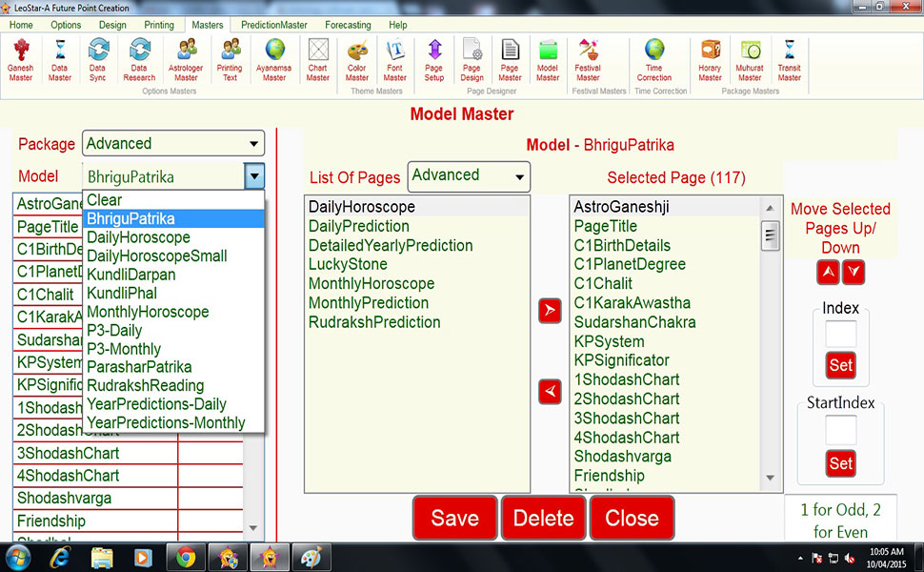924x572 pixels.
Task: Open Time Correction tool
Action: pyautogui.click(x=654, y=60)
